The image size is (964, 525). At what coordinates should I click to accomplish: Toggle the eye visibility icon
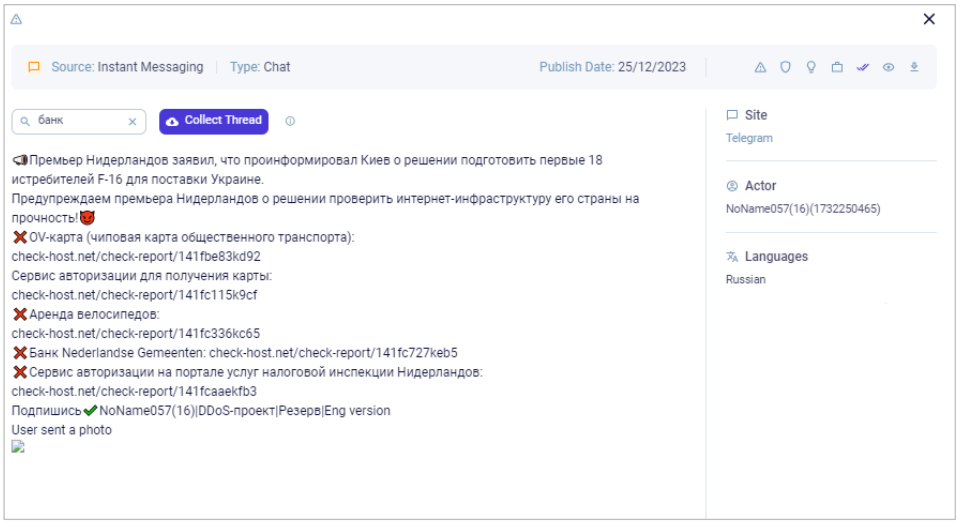coord(889,68)
